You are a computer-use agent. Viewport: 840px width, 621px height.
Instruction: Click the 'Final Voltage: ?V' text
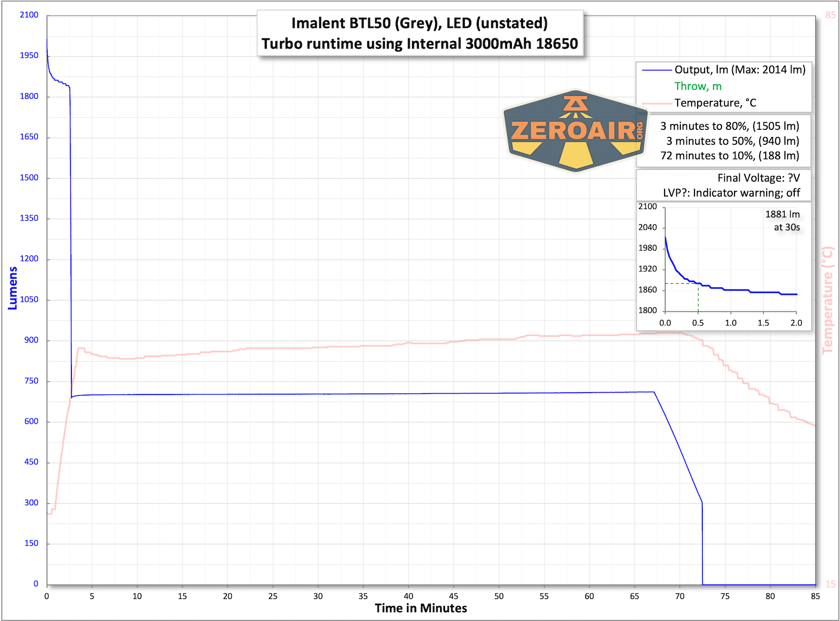pyautogui.click(x=758, y=178)
